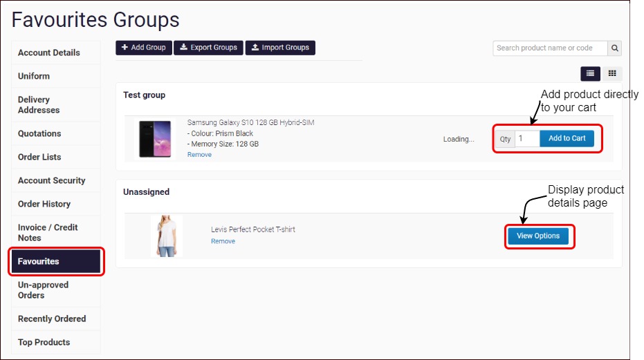Go to Delivery Addresses page
Viewport: 644px width, 360px height.
pos(39,105)
